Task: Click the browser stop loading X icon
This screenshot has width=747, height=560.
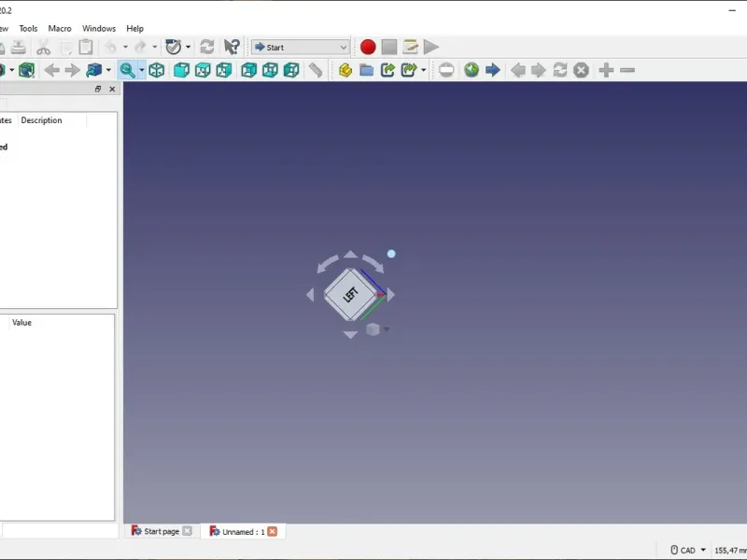Action: pos(581,71)
